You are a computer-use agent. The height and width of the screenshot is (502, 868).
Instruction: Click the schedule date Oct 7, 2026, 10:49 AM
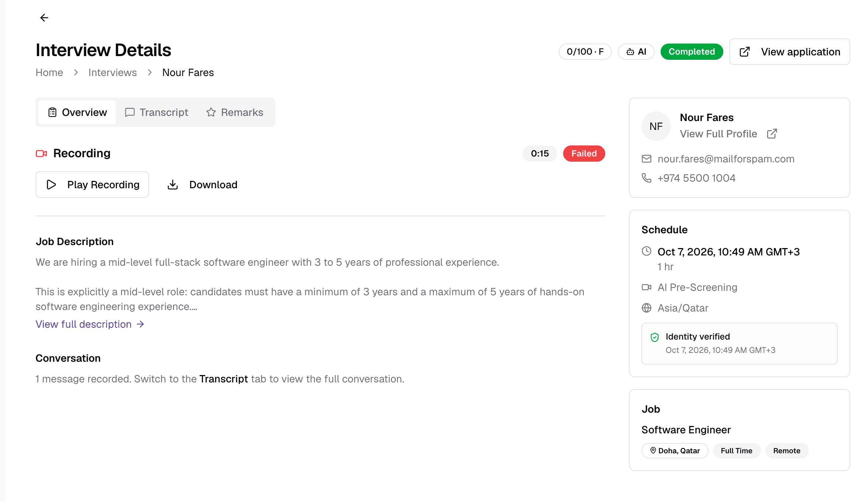pyautogui.click(x=728, y=252)
